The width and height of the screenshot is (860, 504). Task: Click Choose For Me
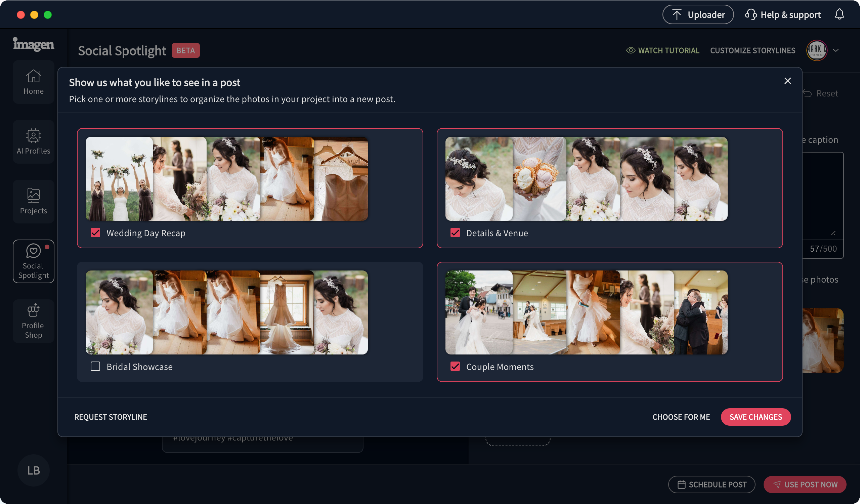pyautogui.click(x=681, y=417)
